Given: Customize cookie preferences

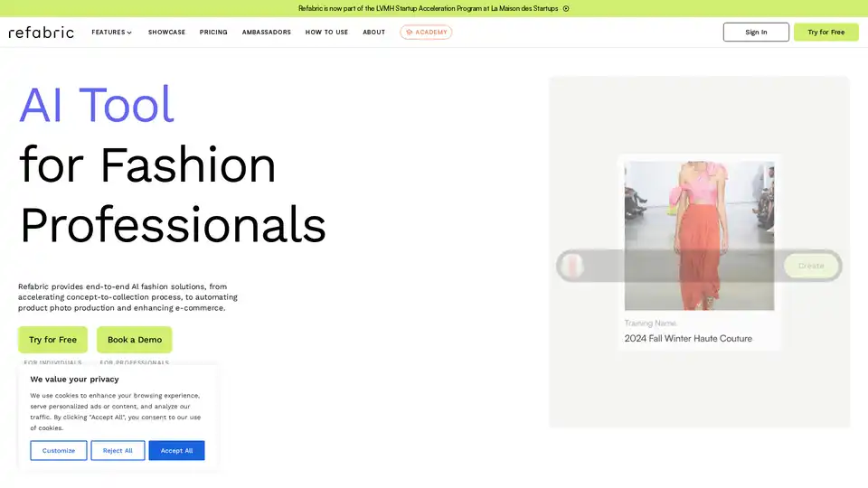Looking at the screenshot, I should click(x=59, y=450).
